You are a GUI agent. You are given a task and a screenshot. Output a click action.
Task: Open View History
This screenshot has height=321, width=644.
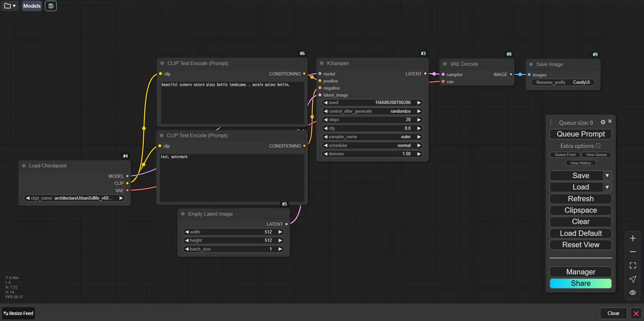click(581, 163)
